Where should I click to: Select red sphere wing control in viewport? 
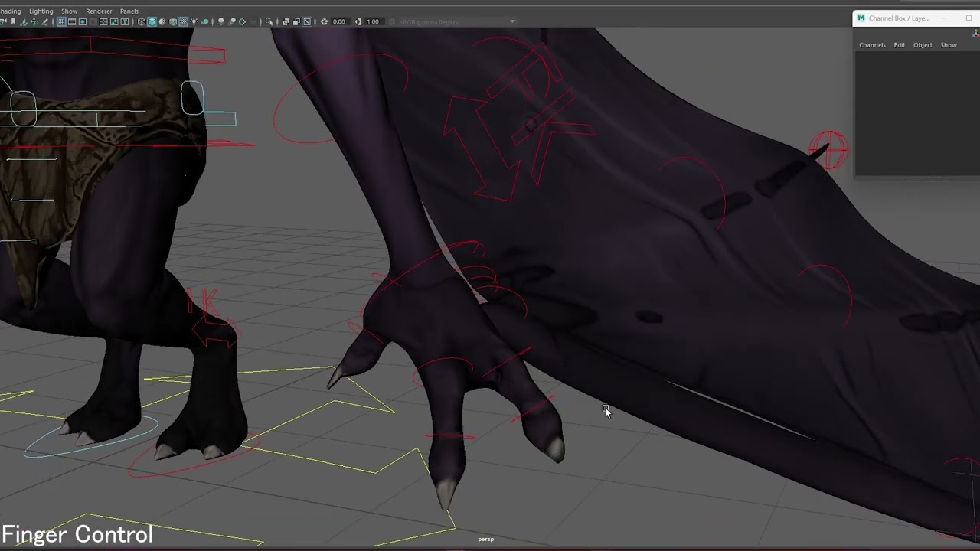pyautogui.click(x=828, y=149)
